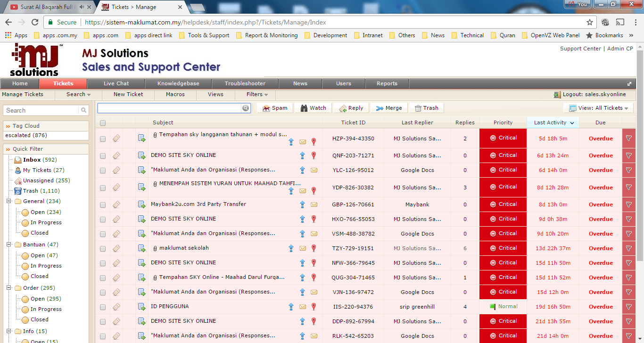Open the Filters dropdown menu

[x=257, y=94]
